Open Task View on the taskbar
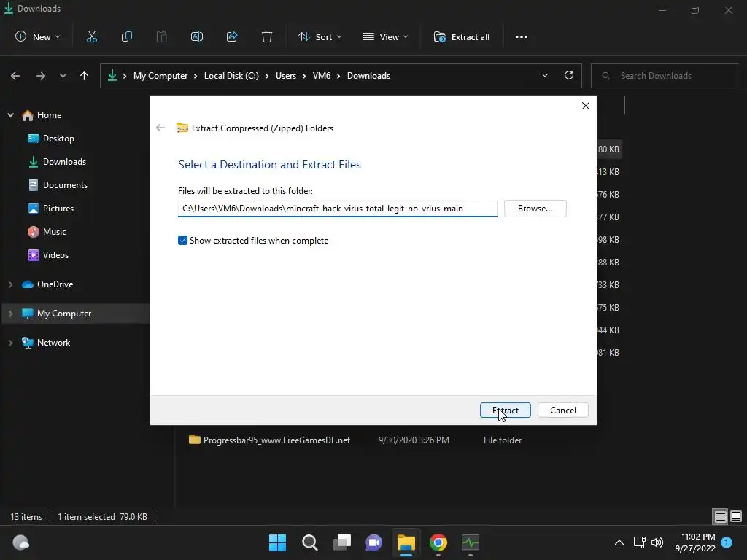 [341, 542]
